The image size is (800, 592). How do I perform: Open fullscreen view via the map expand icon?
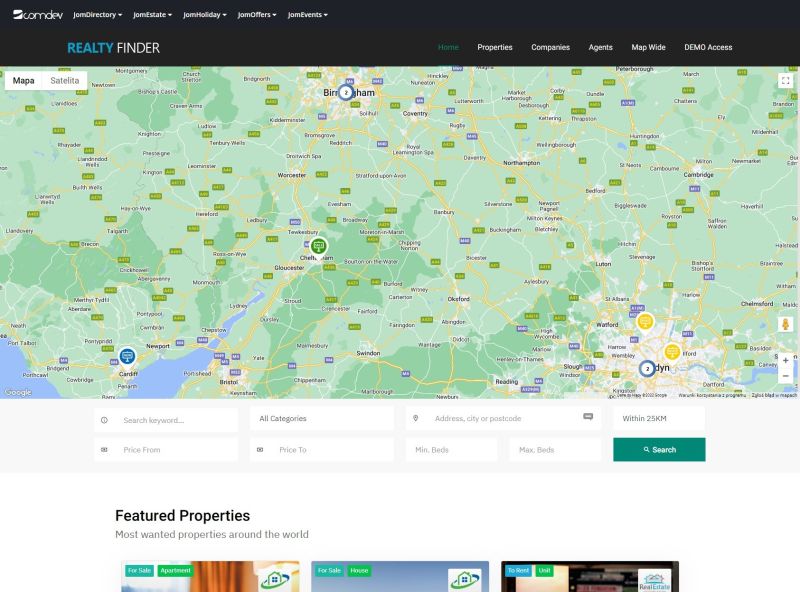784,82
